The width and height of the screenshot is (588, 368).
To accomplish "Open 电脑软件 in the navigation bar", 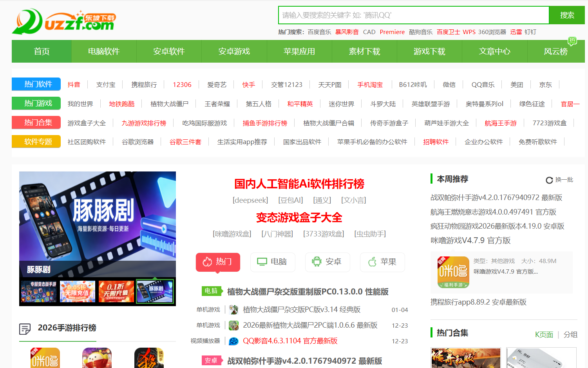I will pos(104,51).
